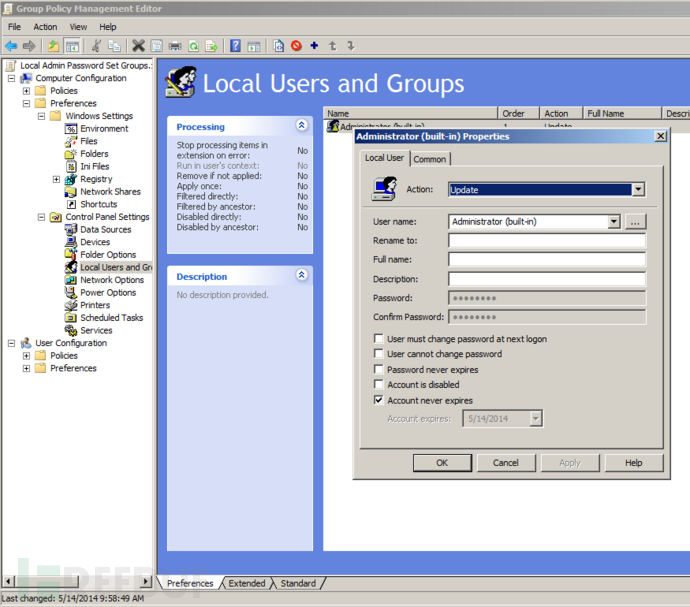
Task: Open the Action dropdown showing Update
Action: pos(638,190)
